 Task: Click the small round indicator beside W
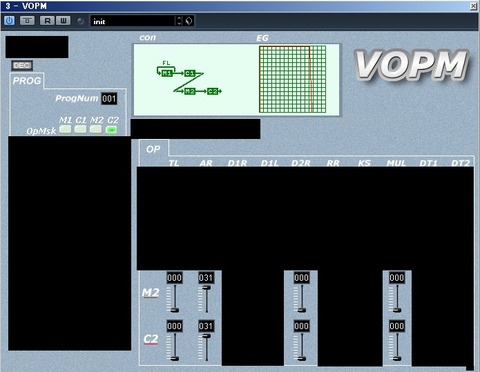80,21
